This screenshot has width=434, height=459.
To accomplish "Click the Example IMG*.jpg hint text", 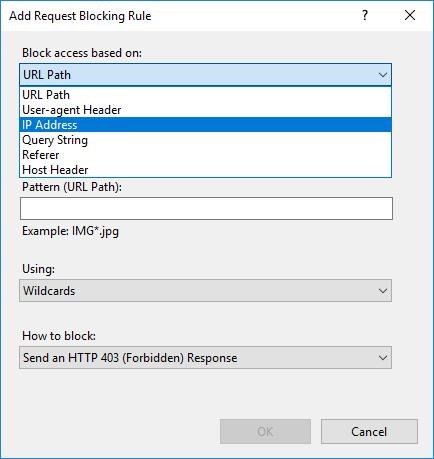I will click(x=70, y=231).
